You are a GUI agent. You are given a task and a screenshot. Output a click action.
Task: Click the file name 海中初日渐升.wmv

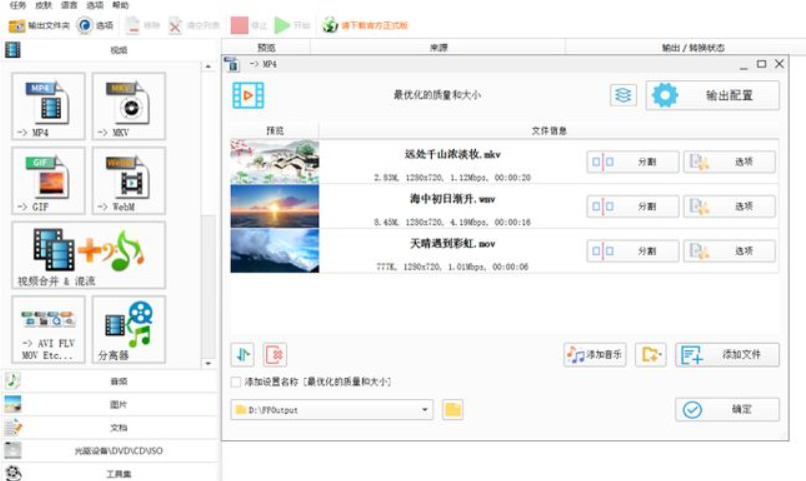(452, 199)
